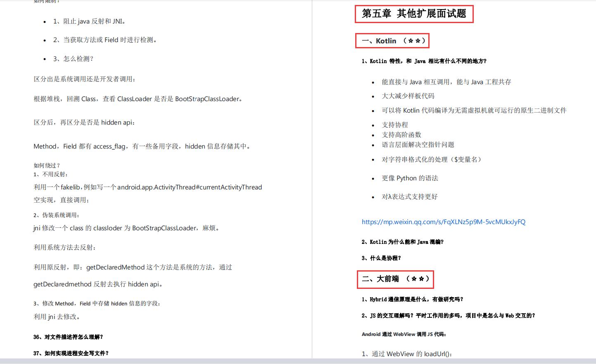This screenshot has height=364, width=596.
Task: Click the line 'getDeclaredmethod 反射去执行 hidden api。'
Action: point(98,284)
